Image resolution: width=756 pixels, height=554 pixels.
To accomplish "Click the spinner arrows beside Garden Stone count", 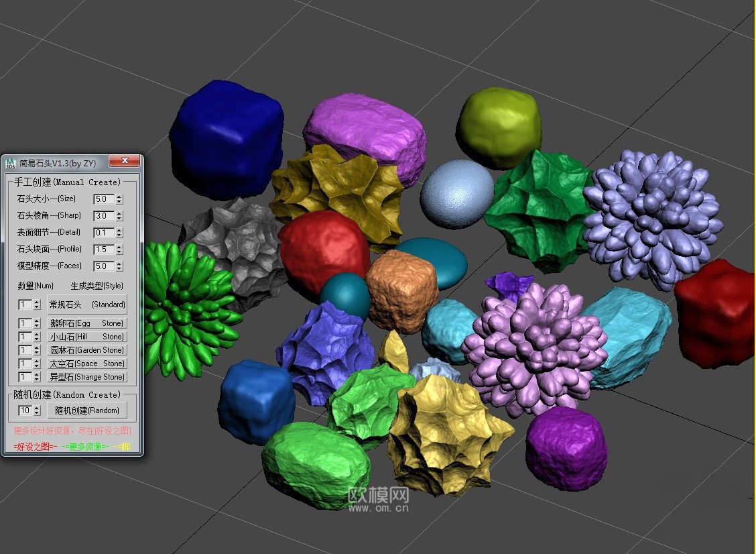I will [x=37, y=350].
